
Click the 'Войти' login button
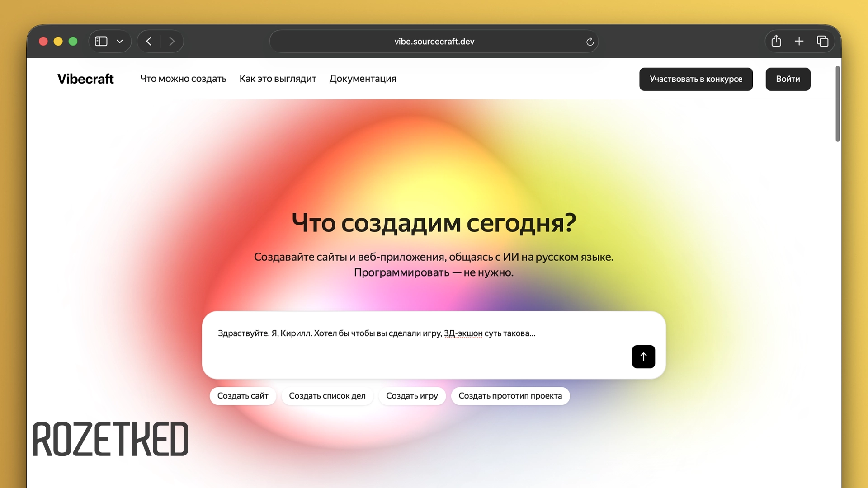point(788,79)
